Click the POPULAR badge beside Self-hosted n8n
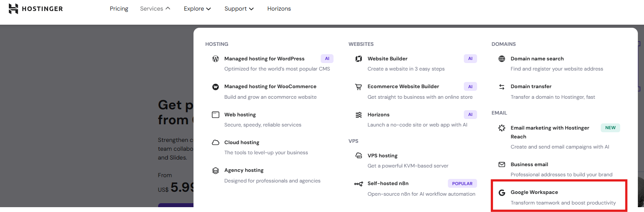Image resolution: width=644 pixels, height=212 pixels. 462,183
